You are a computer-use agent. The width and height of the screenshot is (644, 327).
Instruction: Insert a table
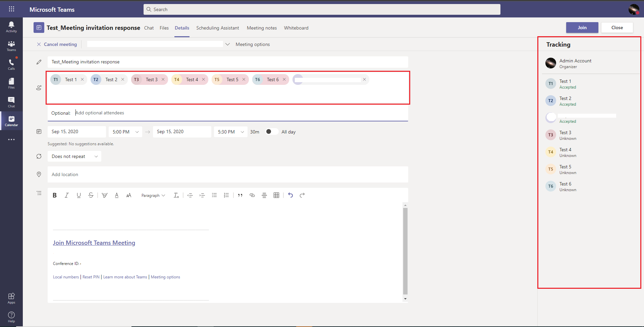pyautogui.click(x=276, y=195)
